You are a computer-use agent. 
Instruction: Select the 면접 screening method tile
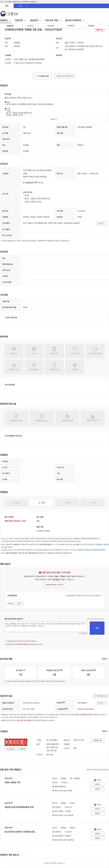click(x=42, y=503)
